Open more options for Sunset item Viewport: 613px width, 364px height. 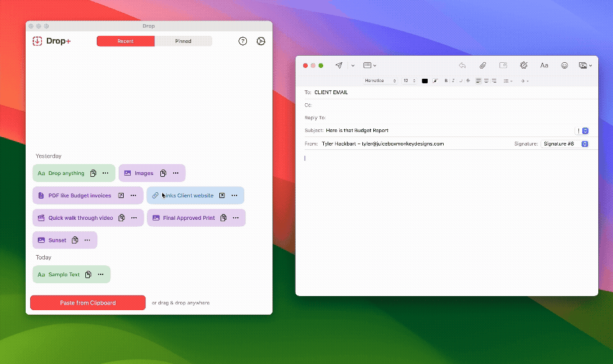click(x=87, y=240)
